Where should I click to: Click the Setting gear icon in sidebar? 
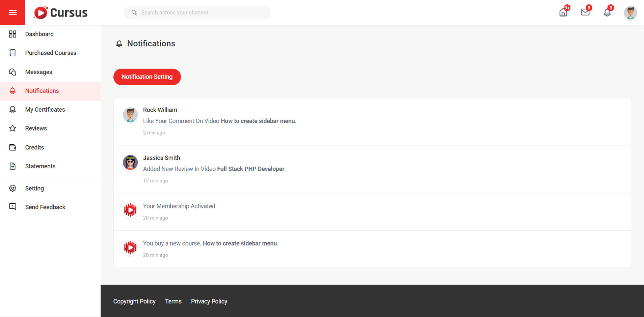pyautogui.click(x=12, y=188)
